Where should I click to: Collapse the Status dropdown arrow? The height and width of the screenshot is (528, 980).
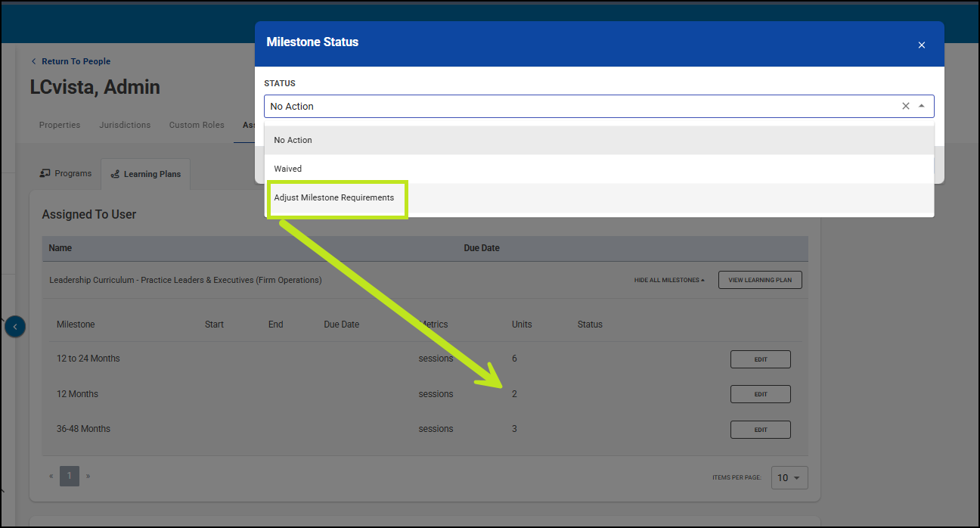click(x=921, y=106)
